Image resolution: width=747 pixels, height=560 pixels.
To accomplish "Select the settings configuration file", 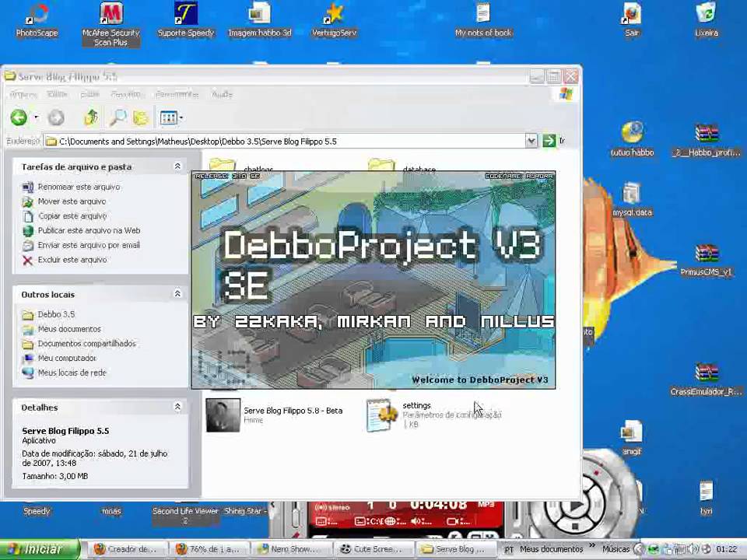I will click(433, 415).
